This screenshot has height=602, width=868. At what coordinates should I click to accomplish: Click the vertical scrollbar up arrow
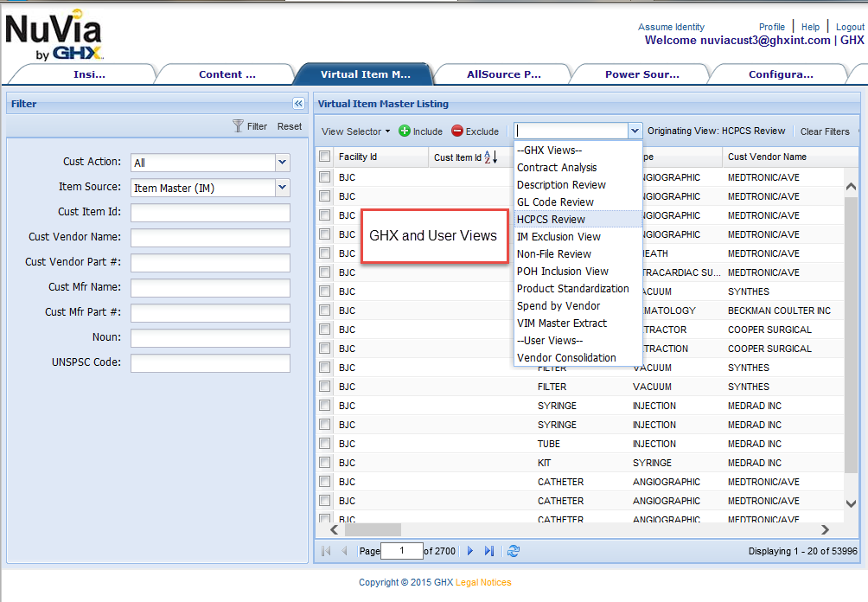(851, 187)
